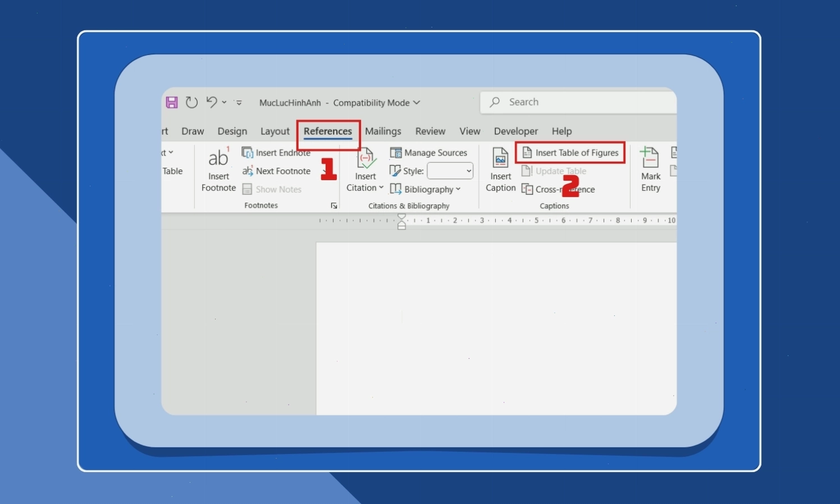Click the Cross-reference button
The image size is (840, 504).
pyautogui.click(x=558, y=190)
